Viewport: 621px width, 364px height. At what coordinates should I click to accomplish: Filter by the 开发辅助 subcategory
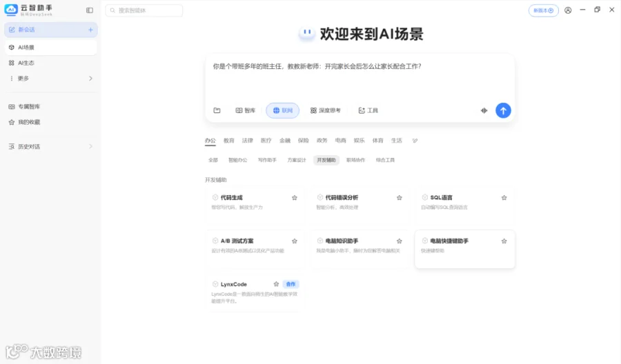coord(326,160)
